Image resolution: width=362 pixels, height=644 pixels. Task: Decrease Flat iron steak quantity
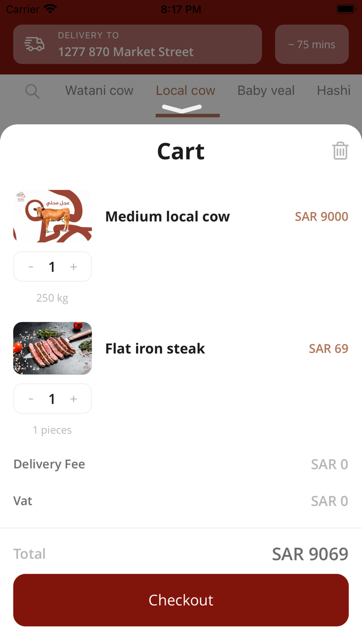coord(31,399)
